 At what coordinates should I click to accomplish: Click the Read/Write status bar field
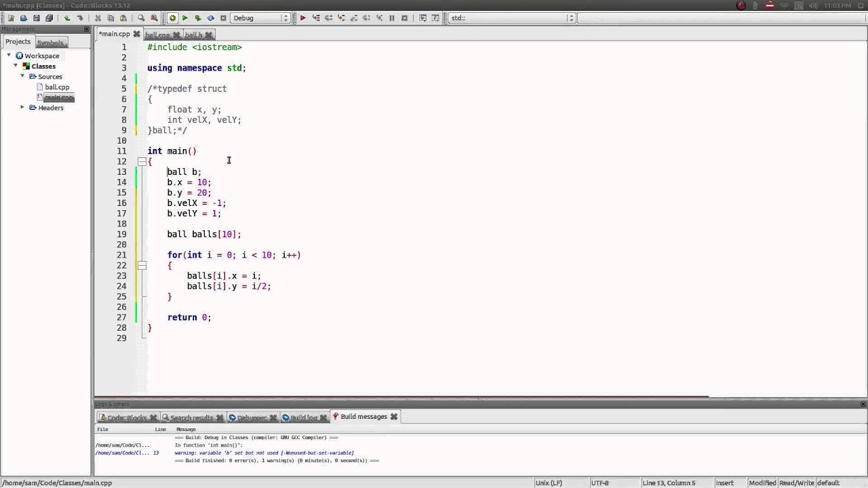pos(797,483)
